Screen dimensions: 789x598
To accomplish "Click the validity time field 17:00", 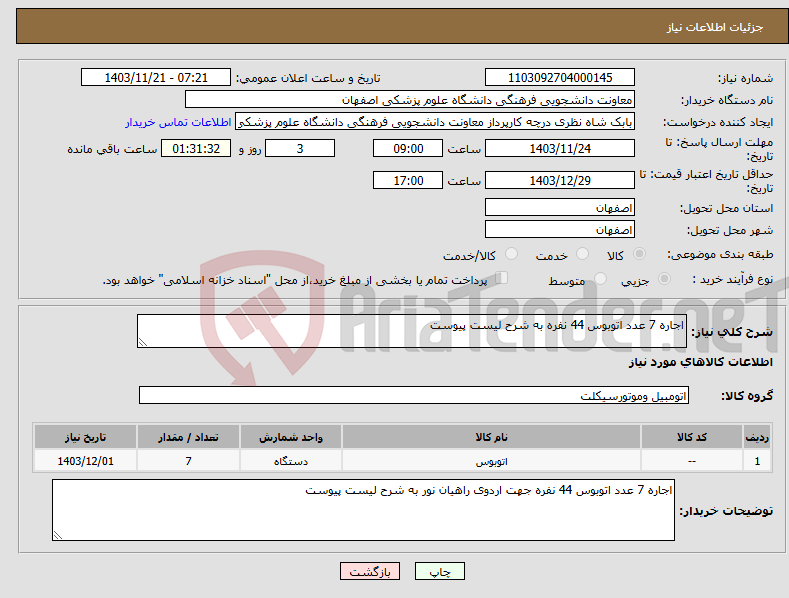I will tap(408, 180).
